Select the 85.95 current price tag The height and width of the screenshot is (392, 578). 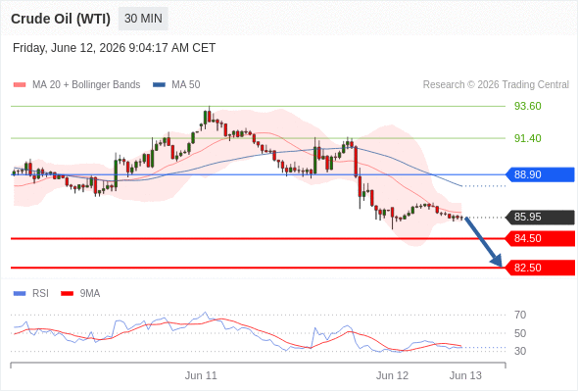540,217
